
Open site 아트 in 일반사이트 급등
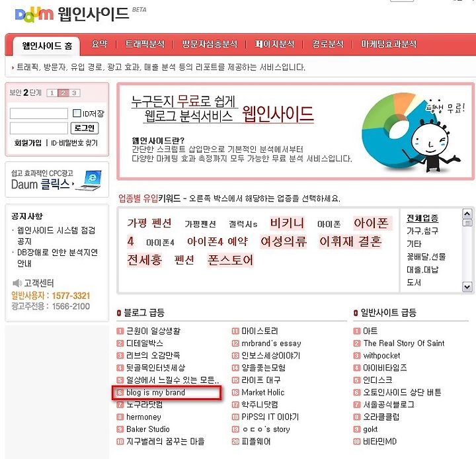tap(370, 331)
